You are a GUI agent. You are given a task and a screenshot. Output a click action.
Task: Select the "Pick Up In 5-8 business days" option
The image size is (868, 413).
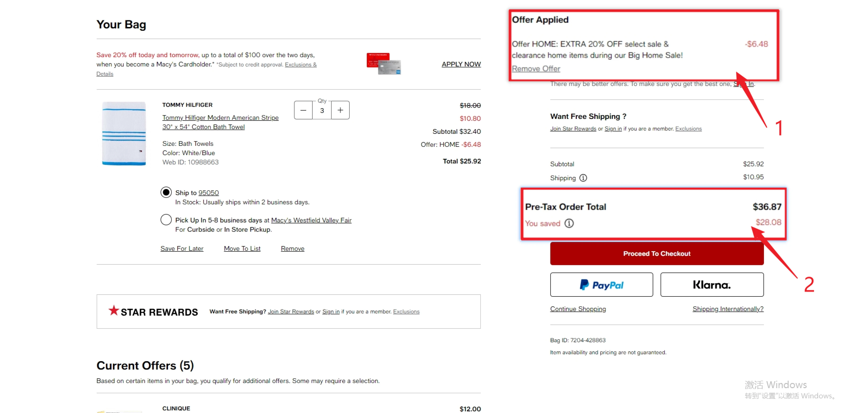coord(166,220)
